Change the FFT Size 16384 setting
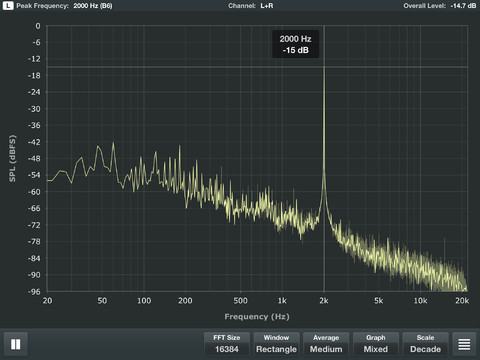Image resolution: width=480 pixels, height=360 pixels. pyautogui.click(x=227, y=344)
